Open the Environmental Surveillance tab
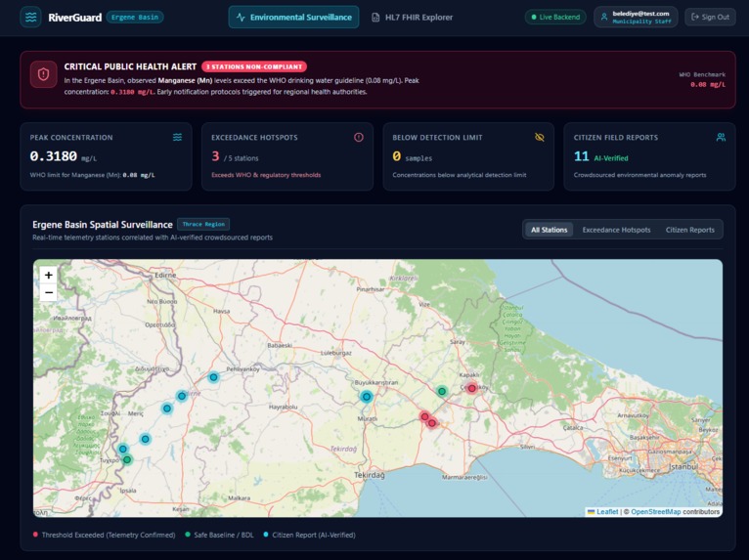This screenshot has width=749, height=560. pyautogui.click(x=293, y=18)
